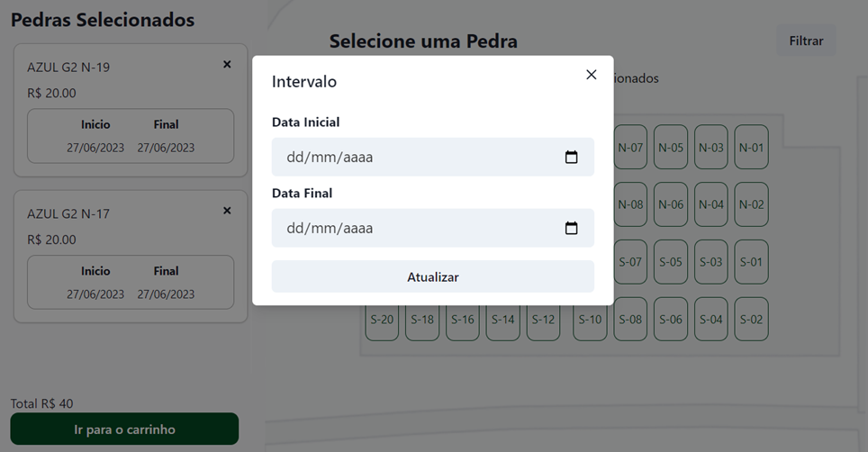
Task: Open calendar picker for Data Inicial
Action: [571, 158]
